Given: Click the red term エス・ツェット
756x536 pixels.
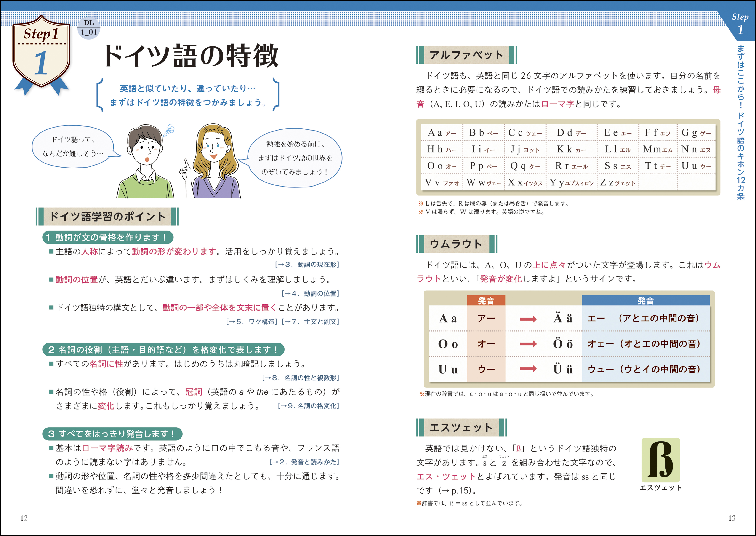Looking at the screenshot, I should 446,476.
